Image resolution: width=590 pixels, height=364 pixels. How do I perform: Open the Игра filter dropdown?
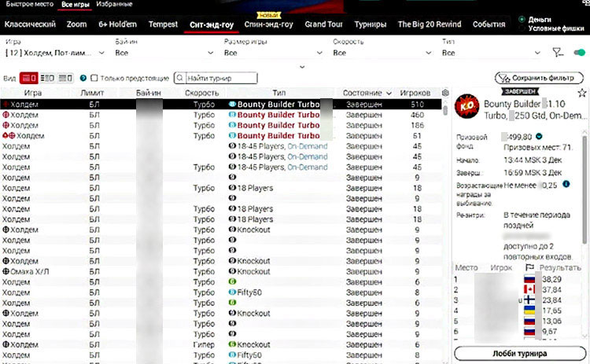pyautogui.click(x=55, y=53)
